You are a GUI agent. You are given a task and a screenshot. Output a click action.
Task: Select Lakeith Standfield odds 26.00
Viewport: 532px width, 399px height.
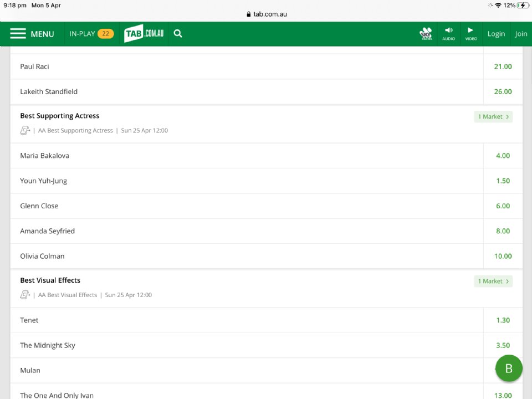(x=503, y=91)
